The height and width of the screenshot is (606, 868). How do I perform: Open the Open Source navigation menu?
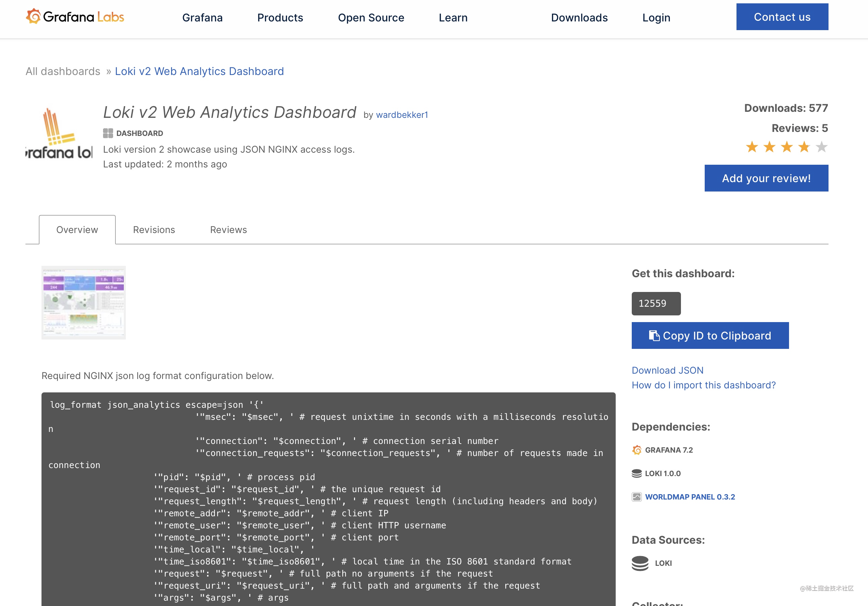pos(371,17)
